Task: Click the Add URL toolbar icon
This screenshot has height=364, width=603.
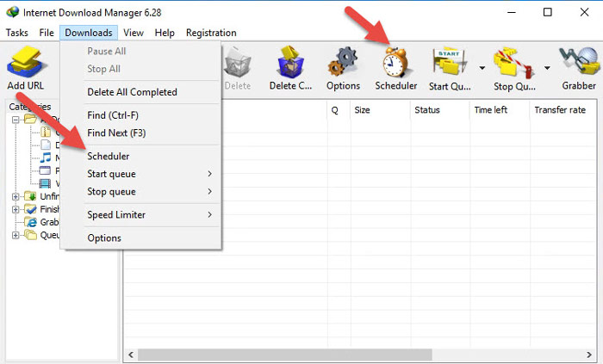Action: [26, 61]
